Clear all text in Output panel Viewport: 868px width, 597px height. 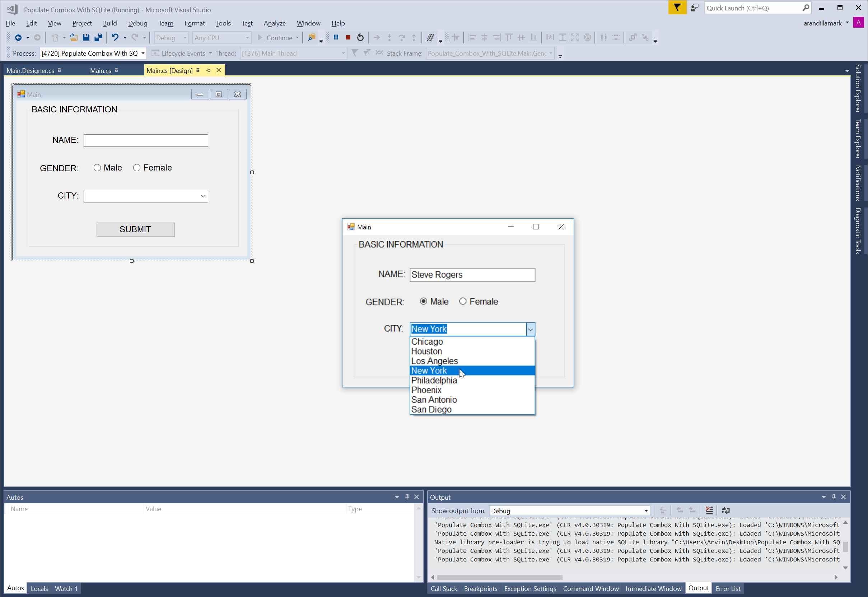click(709, 510)
